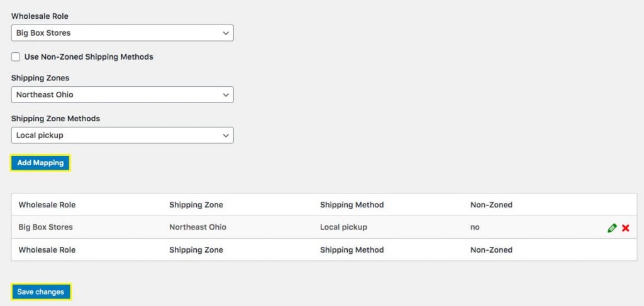Screen dimensions: 644x306
Task: Click Non-Zoned in table footer row
Action: [x=491, y=249]
